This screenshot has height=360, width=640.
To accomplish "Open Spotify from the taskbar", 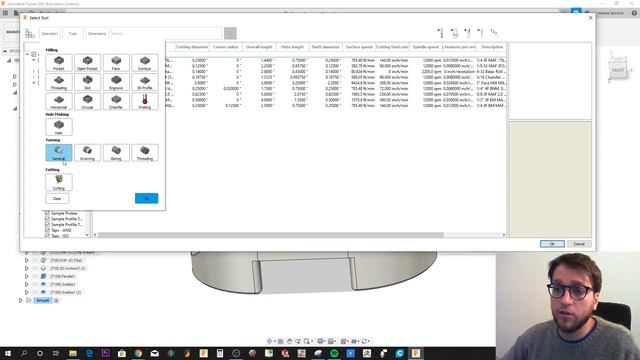I will [334, 353].
